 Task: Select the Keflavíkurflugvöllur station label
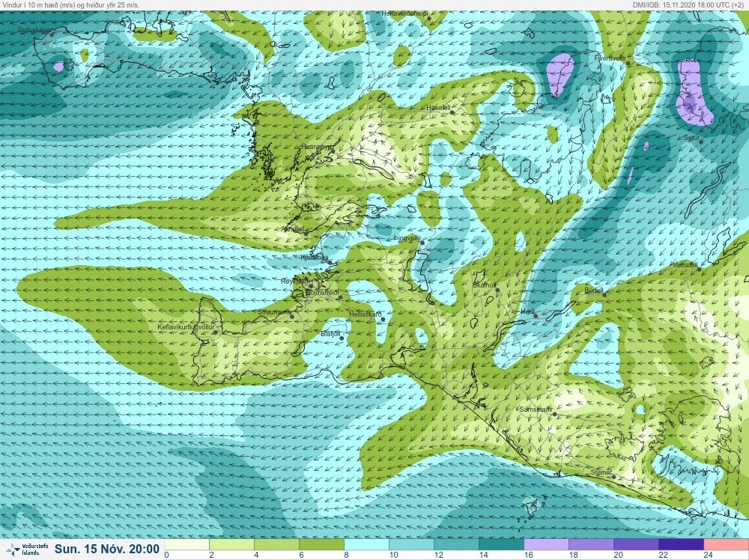click(x=186, y=327)
